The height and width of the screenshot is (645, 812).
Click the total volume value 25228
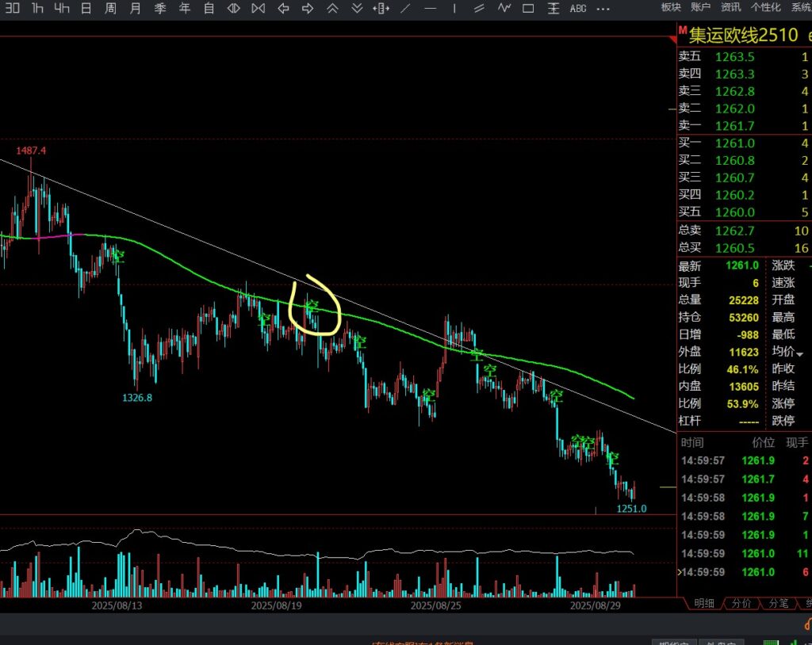pyautogui.click(x=744, y=300)
